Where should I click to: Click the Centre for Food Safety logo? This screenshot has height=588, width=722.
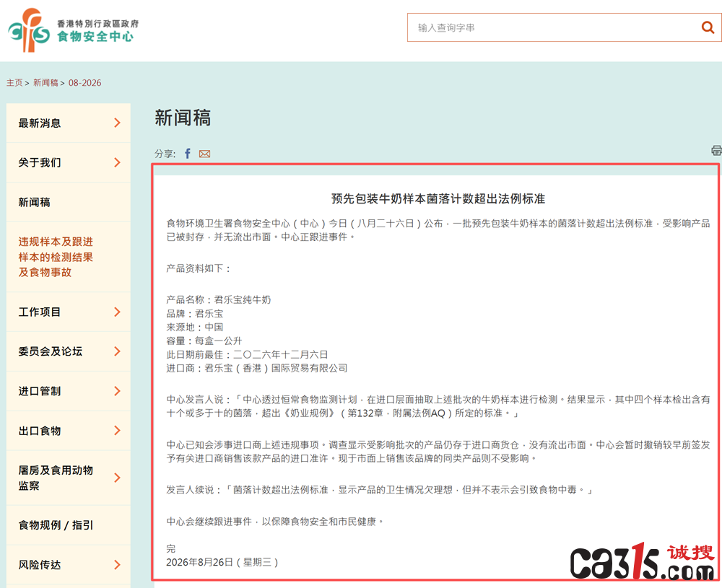click(x=73, y=30)
